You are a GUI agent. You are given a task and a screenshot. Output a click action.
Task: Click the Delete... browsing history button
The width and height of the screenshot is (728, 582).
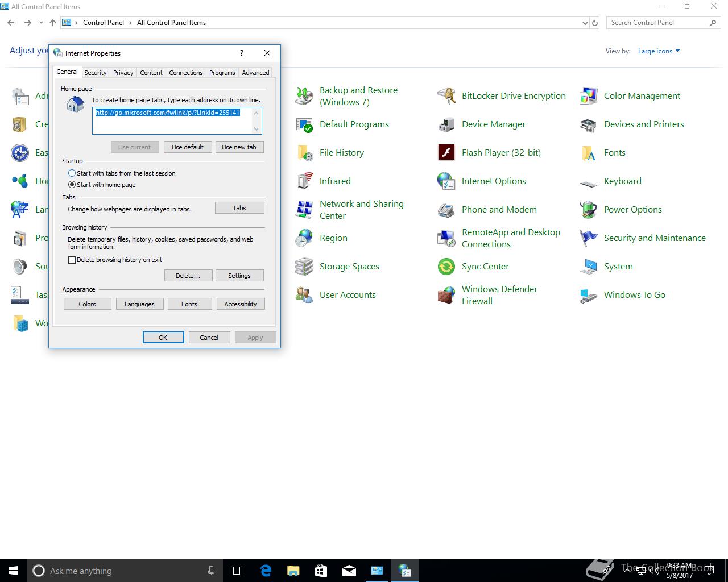(188, 276)
